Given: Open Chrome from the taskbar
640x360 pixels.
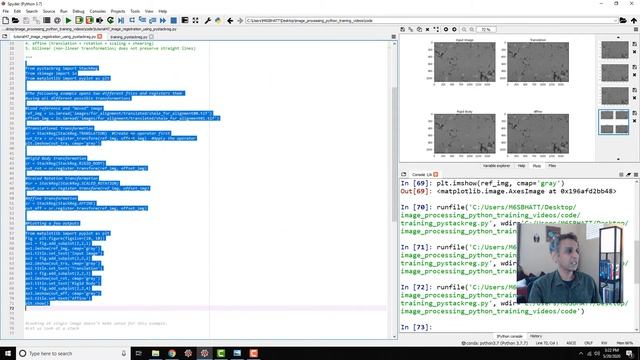Looking at the screenshot, I should [x=172, y=353].
